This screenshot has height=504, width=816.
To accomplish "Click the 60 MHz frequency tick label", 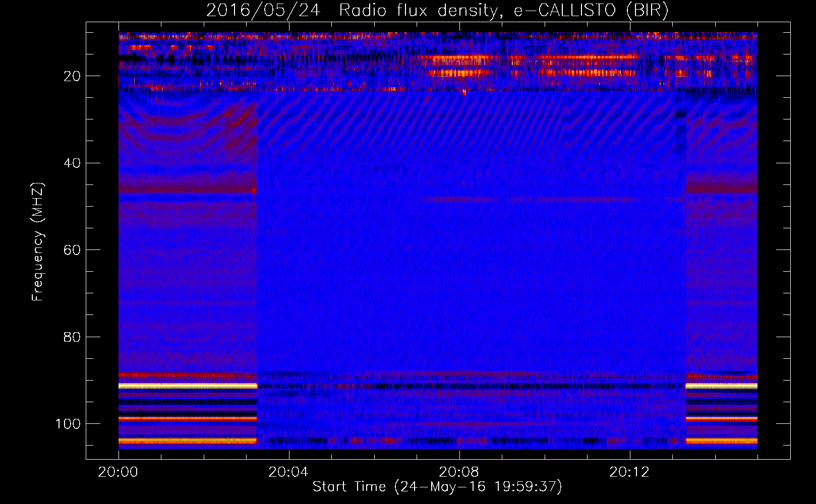I will (72, 250).
